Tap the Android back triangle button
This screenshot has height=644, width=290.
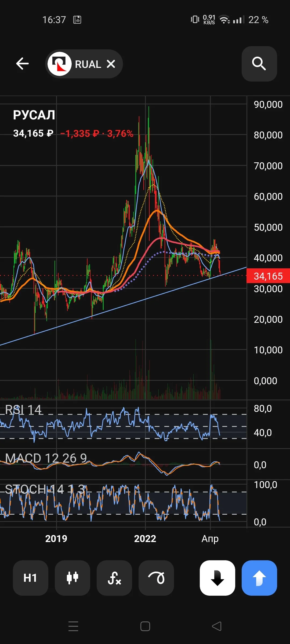(217, 626)
